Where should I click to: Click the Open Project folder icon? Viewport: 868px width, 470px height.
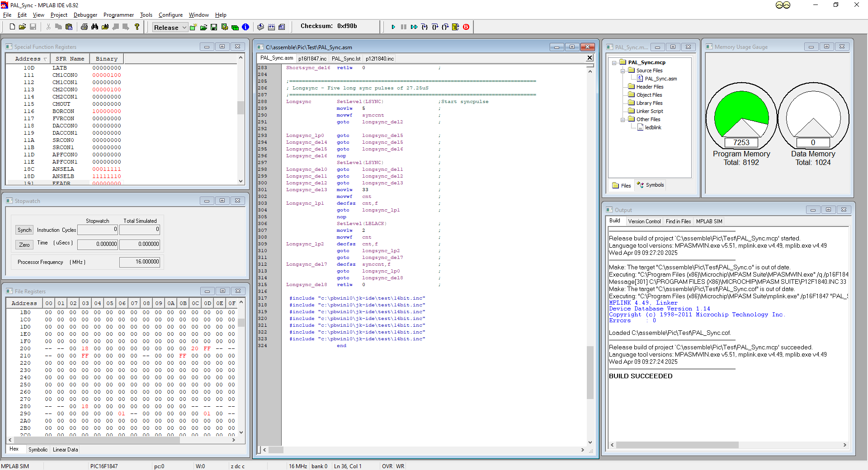coord(203,27)
